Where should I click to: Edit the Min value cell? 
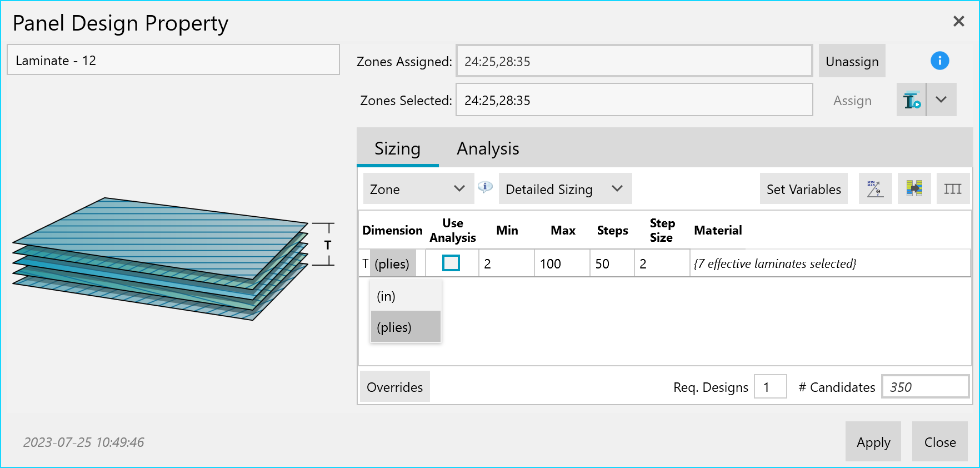pyautogui.click(x=507, y=263)
